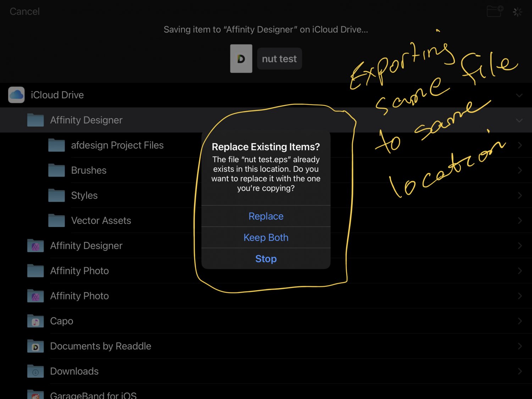Open the Vector Assets folder
Screen dimensions: 532x399
point(101,220)
